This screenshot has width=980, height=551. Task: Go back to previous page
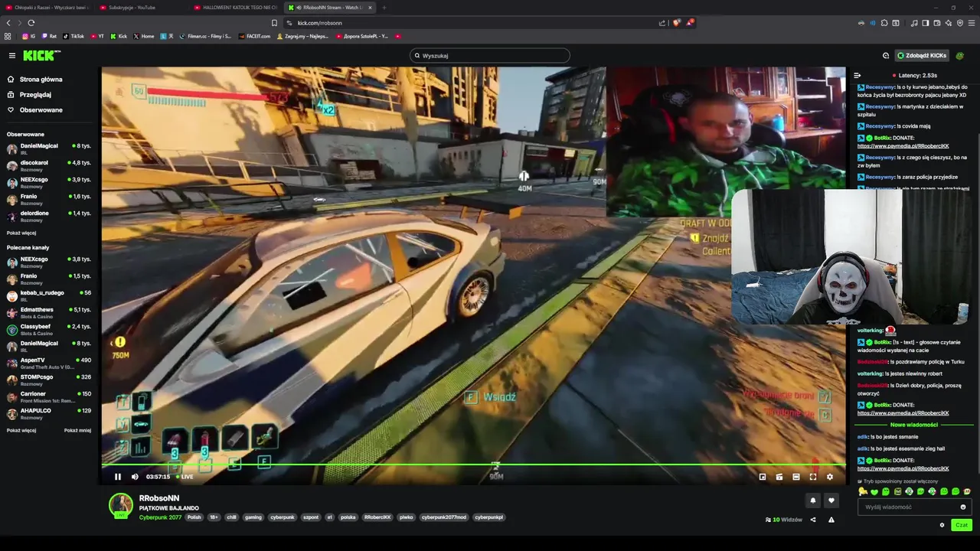(x=8, y=23)
